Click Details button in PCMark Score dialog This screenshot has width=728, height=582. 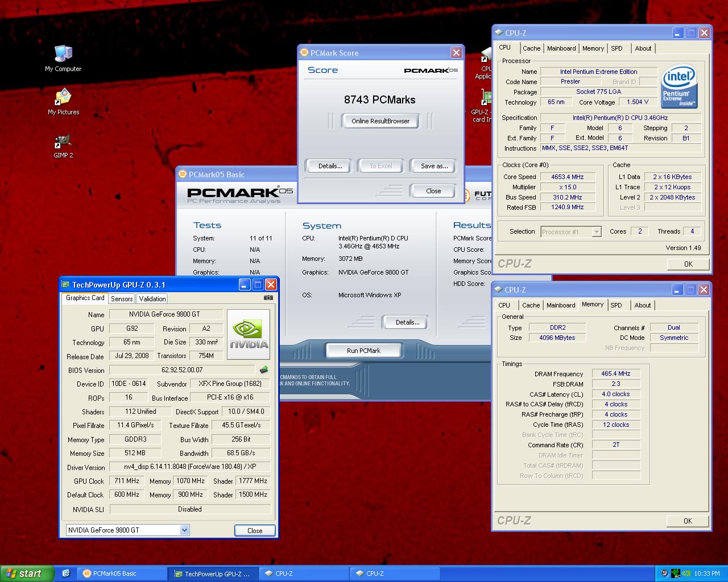click(330, 166)
